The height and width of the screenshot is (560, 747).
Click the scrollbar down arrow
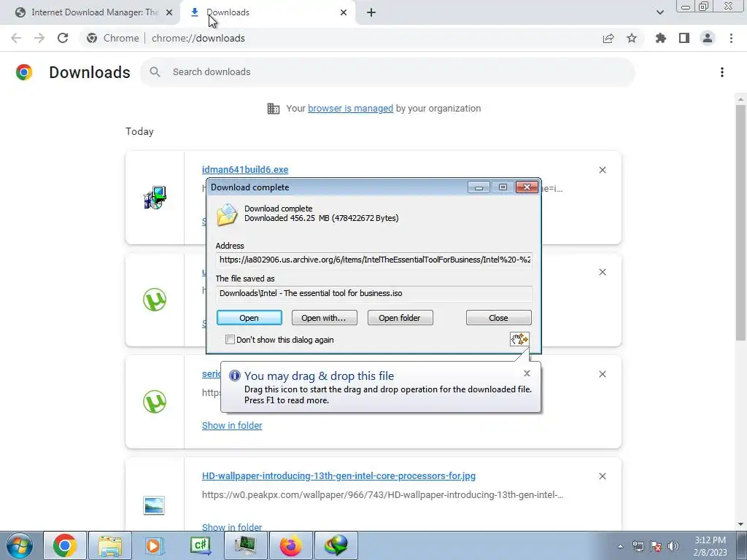coord(740,524)
